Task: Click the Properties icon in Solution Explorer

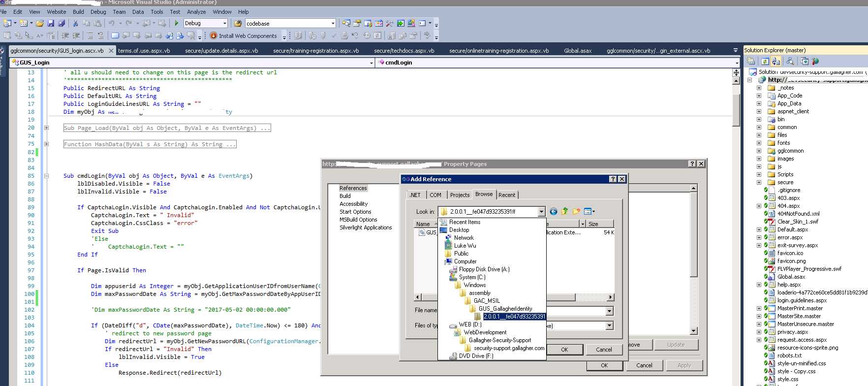Action: tap(751, 61)
